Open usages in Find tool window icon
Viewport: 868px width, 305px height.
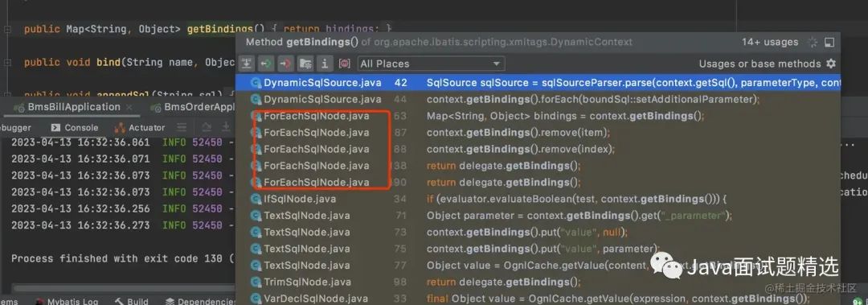(829, 42)
